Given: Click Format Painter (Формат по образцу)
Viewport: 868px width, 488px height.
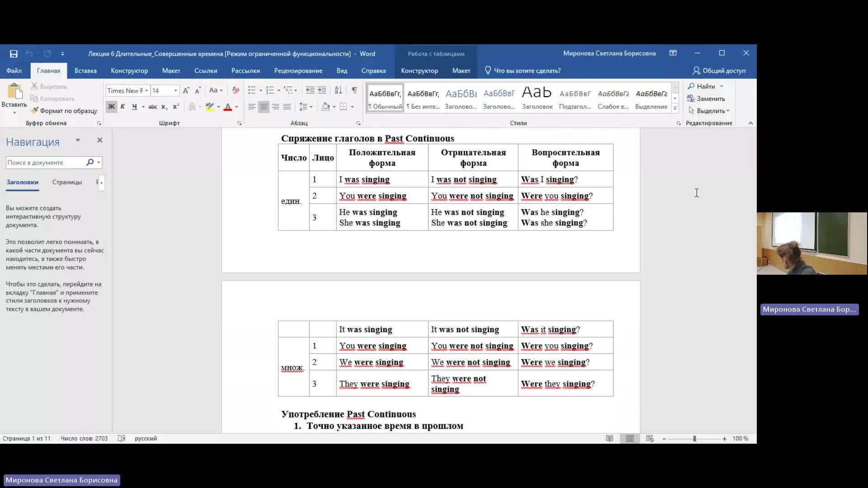Looking at the screenshot, I should tap(64, 111).
